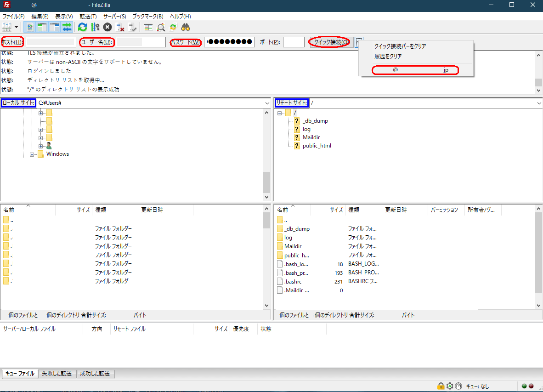
Task: Click the 方向 queue column header
Action: coord(96,329)
